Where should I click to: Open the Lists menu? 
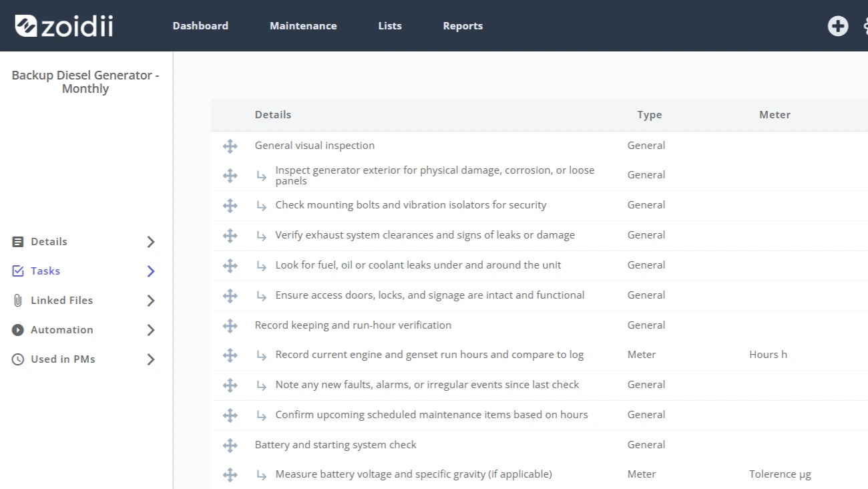(390, 26)
